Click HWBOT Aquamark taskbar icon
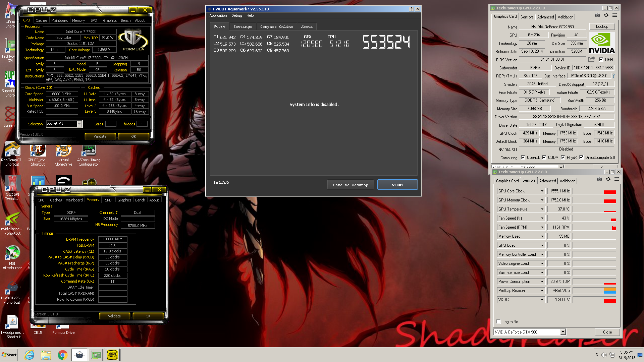The image size is (644, 362). click(79, 355)
